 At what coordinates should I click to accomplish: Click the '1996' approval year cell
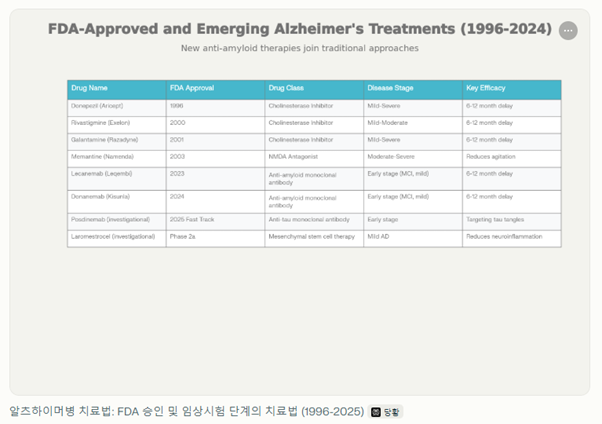(215, 108)
